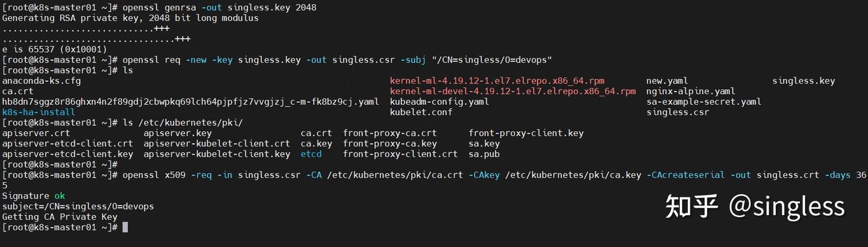This screenshot has height=247, width=868.
Task: Click the anaconda-ks.cfg file name
Action: click(42, 81)
